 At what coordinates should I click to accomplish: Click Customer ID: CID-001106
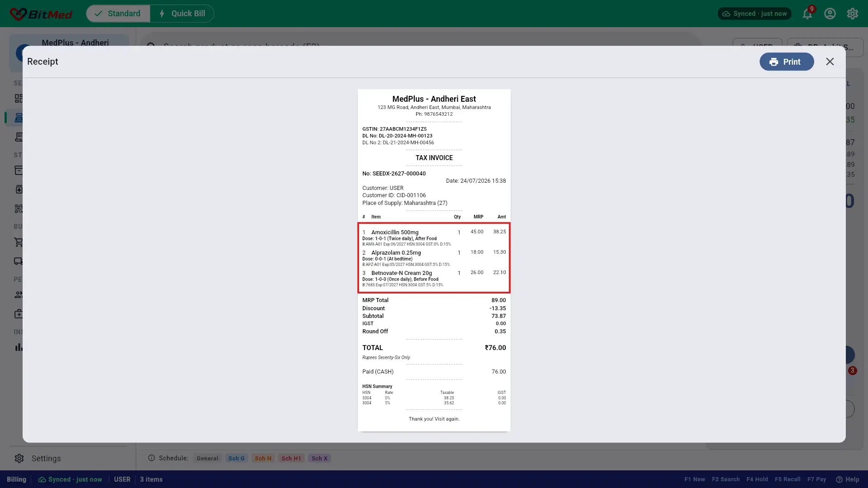(x=394, y=195)
